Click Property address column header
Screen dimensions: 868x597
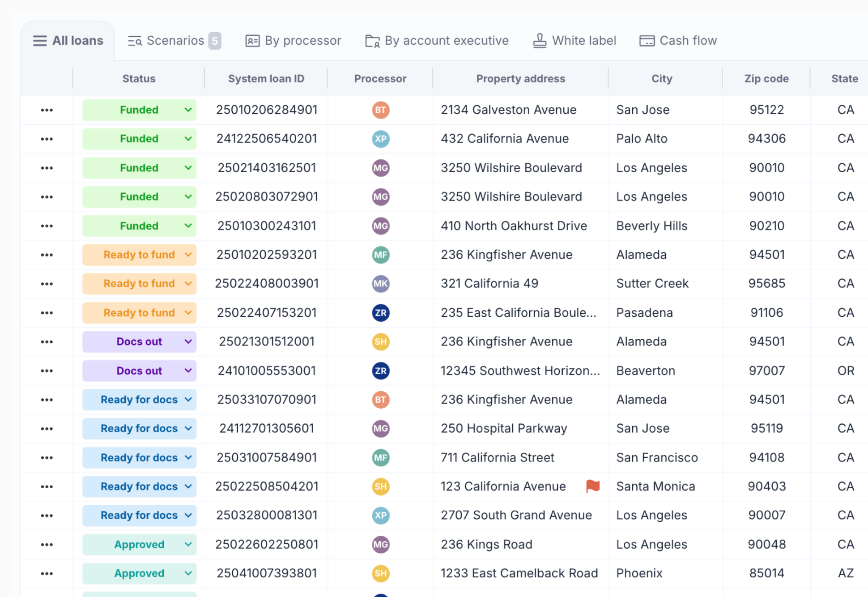(x=521, y=79)
